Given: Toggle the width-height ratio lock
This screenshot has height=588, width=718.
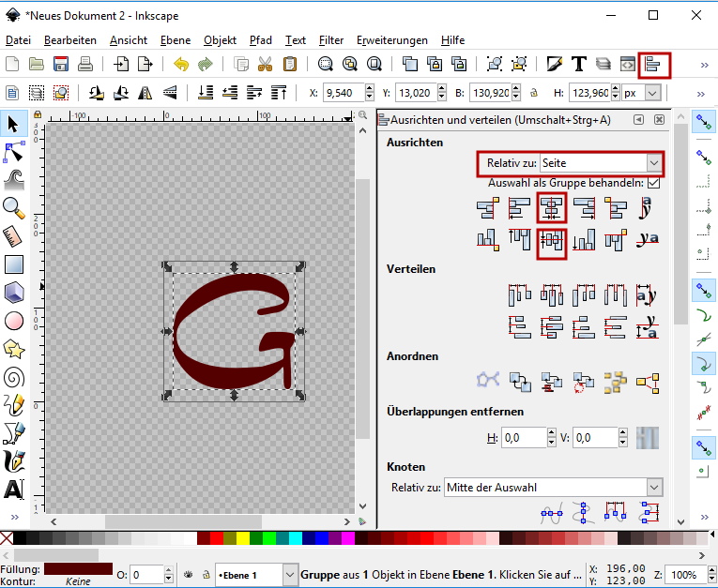Looking at the screenshot, I should [533, 93].
